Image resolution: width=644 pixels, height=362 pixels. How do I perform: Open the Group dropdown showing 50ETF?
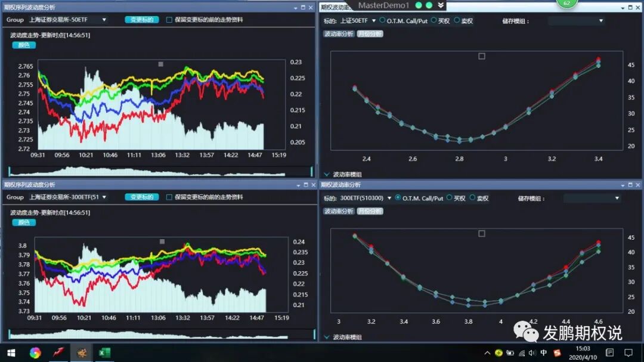pyautogui.click(x=68, y=20)
